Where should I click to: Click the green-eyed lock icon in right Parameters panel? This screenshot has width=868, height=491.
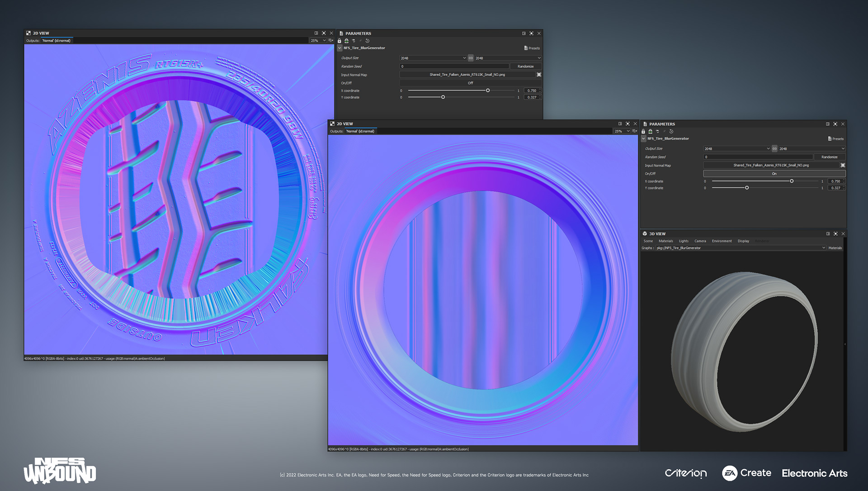point(651,131)
